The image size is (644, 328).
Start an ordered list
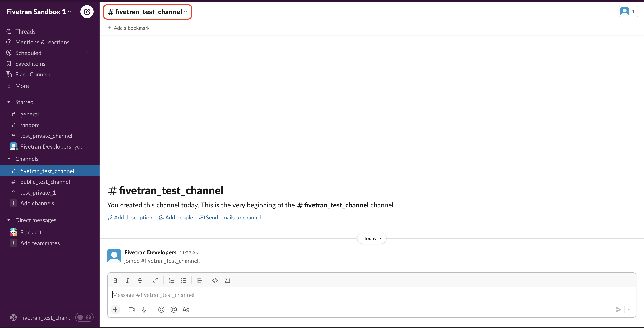pos(171,280)
